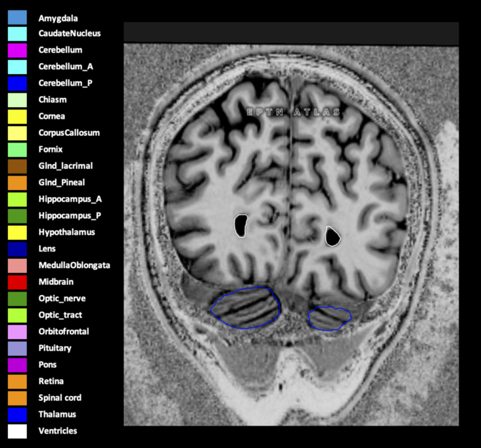
Task: Click the CaudateNucleus color swatch
Action: click(x=17, y=34)
